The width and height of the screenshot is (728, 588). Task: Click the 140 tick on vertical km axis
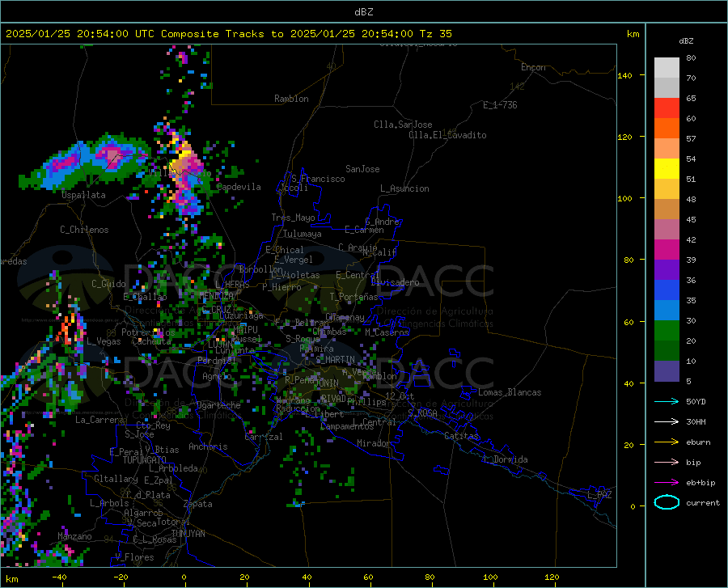point(624,76)
